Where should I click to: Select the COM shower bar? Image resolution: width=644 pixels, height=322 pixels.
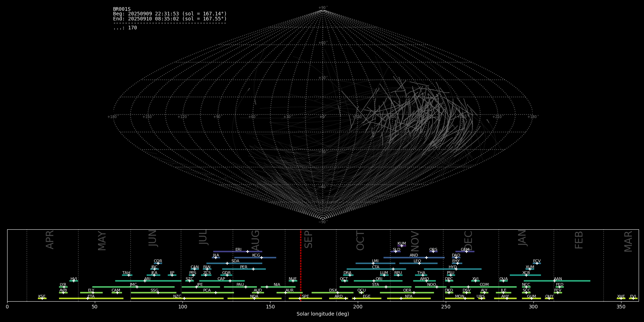pyautogui.click(x=483, y=287)
